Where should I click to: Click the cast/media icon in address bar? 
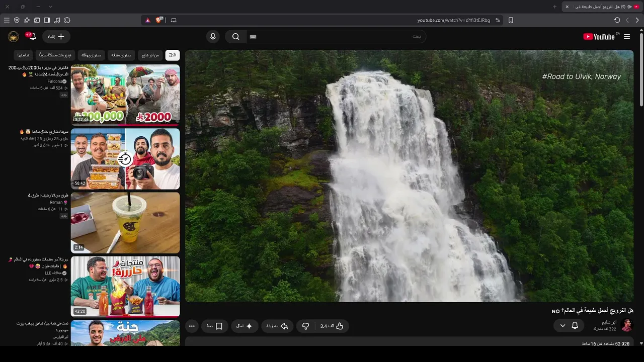click(x=174, y=20)
